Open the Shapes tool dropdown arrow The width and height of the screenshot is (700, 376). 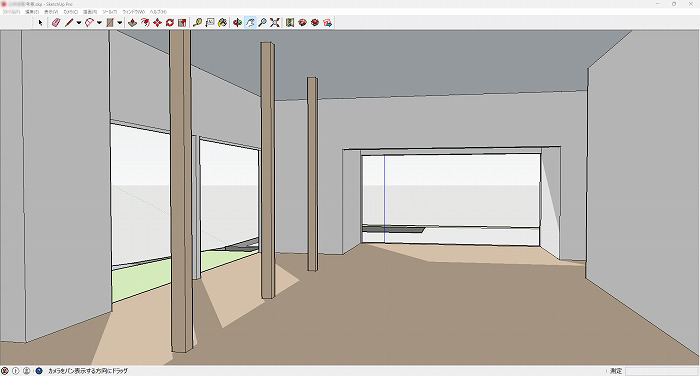coord(120,22)
